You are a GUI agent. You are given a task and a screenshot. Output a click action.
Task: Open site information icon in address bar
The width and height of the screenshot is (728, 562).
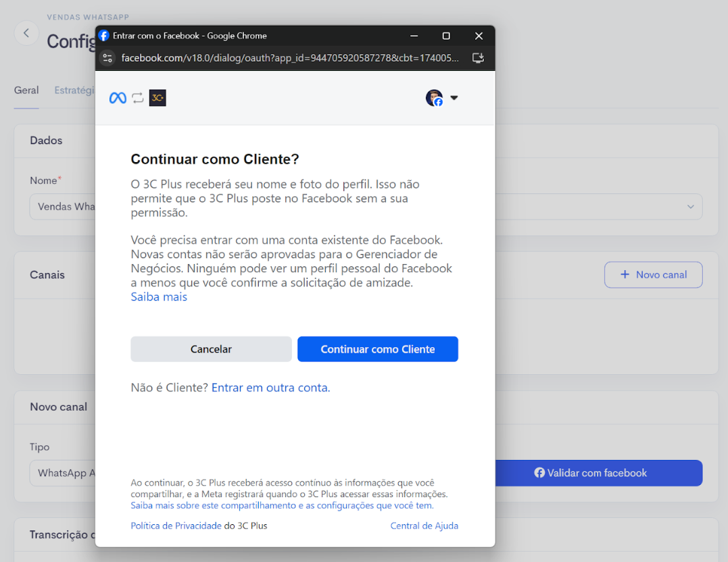107,58
